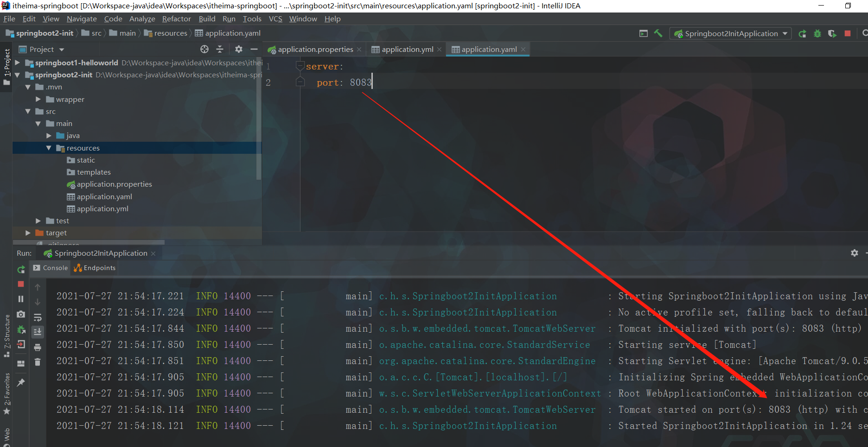
Task: Toggle the 7: Structure side tool window
Action: 6,336
